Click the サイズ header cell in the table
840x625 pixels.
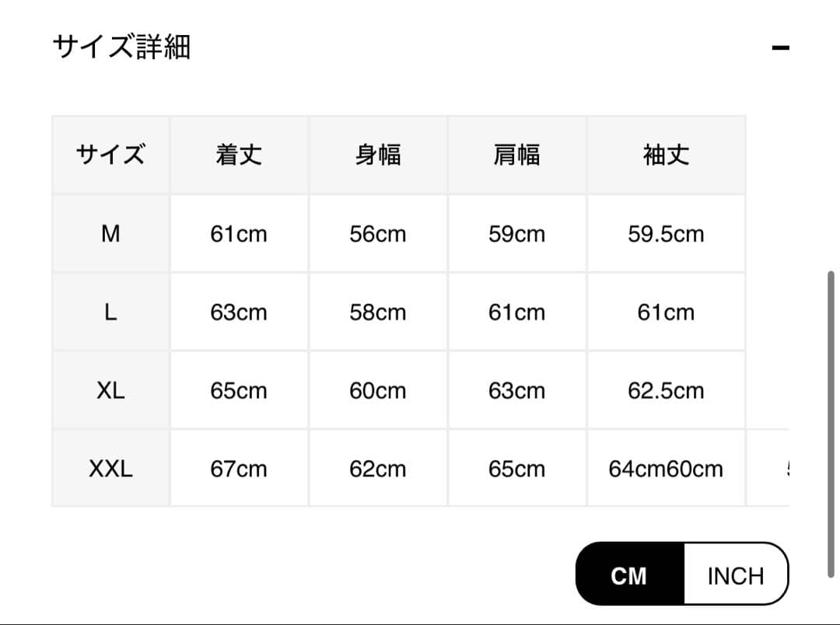pyautogui.click(x=110, y=155)
